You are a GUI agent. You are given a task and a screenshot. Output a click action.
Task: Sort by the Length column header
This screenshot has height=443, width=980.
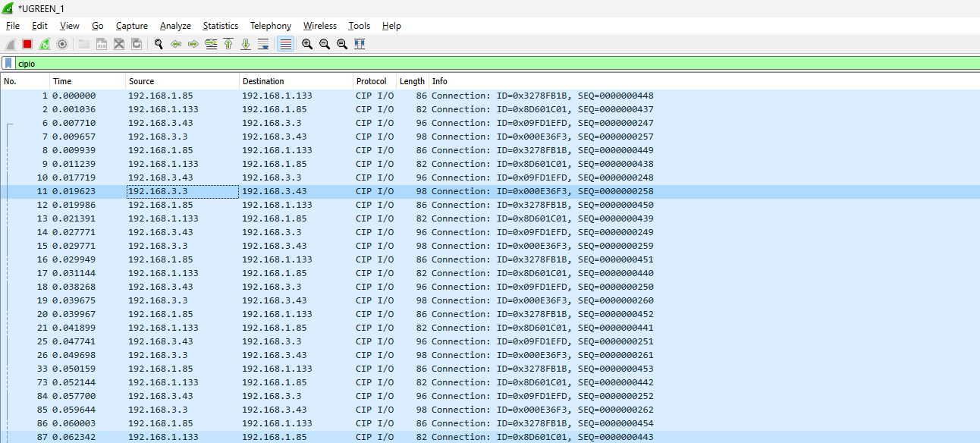point(413,81)
